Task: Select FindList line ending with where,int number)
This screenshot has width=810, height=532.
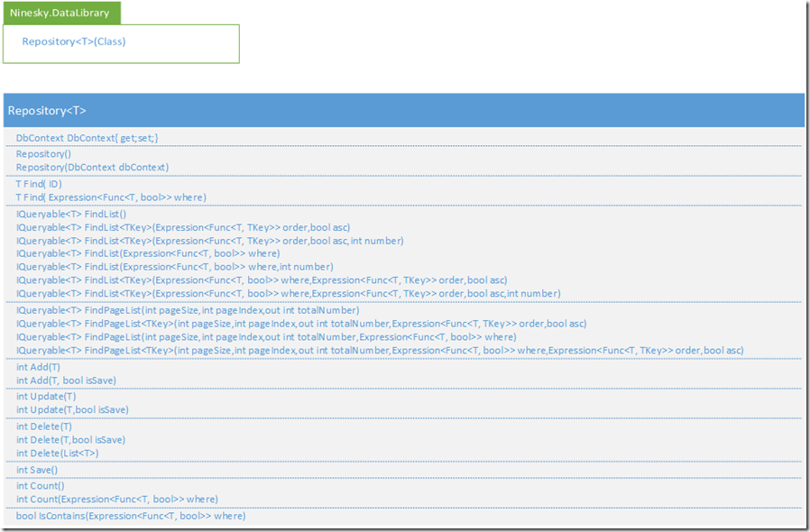Action: tap(175, 267)
